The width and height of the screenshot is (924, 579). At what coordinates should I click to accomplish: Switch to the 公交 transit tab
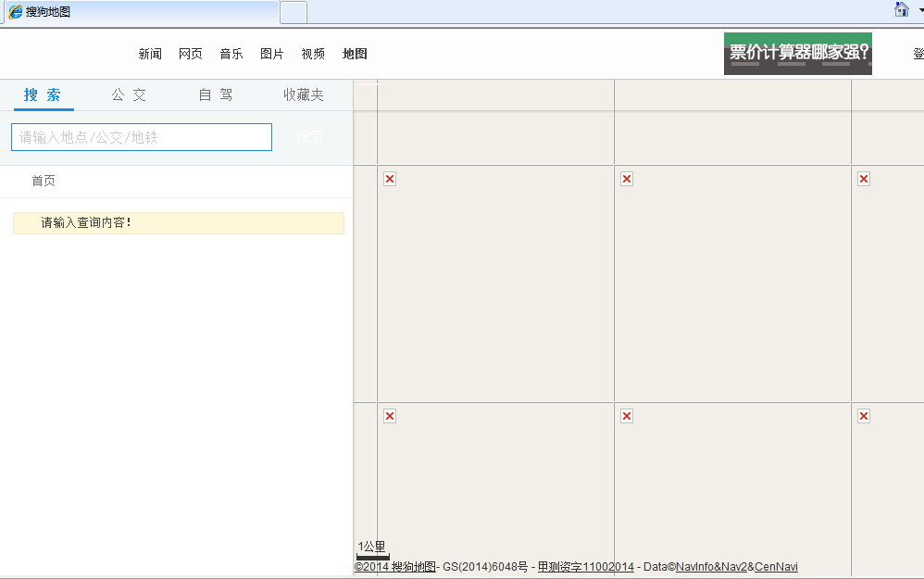coord(128,94)
